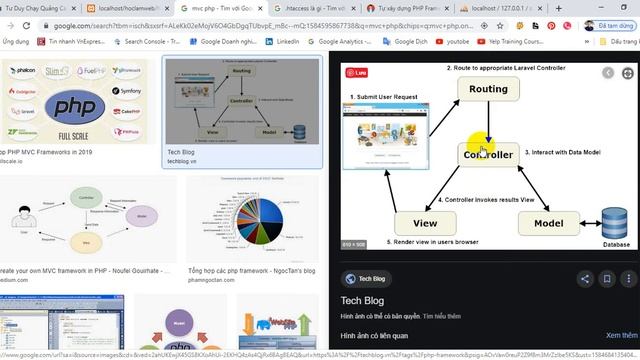Click the visual search icon on the preview
The height and width of the screenshot is (360, 640).
[628, 73]
